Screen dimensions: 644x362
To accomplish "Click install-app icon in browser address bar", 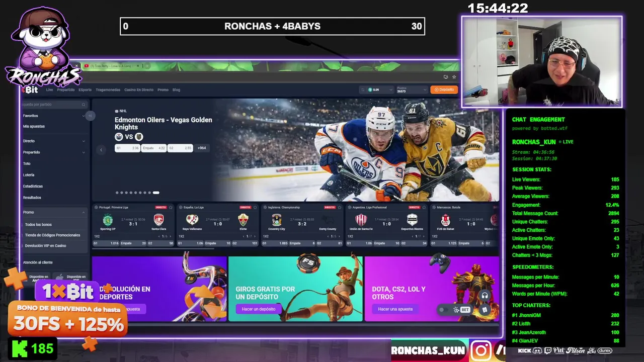I will click(x=446, y=77).
